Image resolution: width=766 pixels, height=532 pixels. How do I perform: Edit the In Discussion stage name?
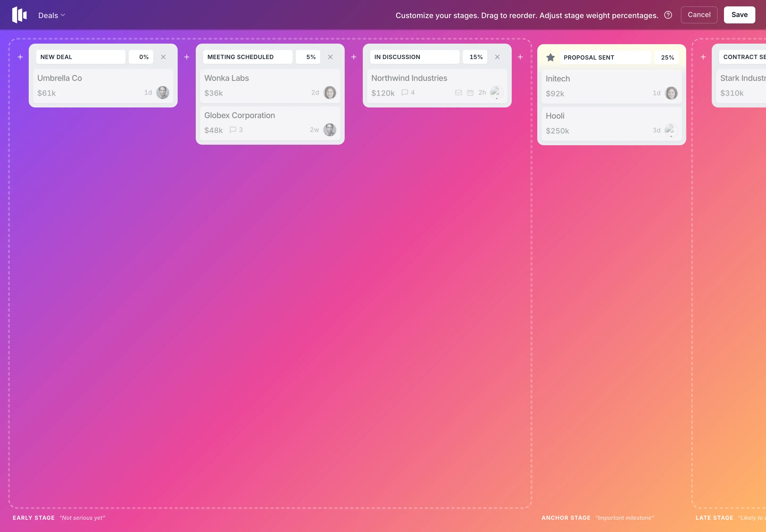(x=415, y=57)
